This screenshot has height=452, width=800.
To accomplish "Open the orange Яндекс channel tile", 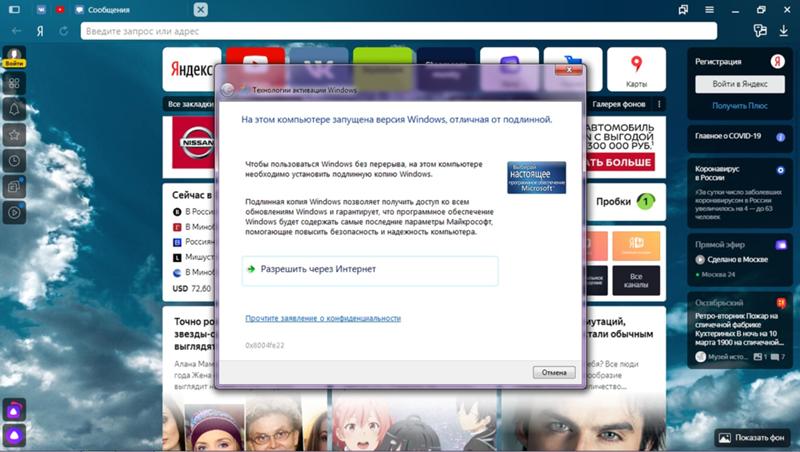I will click(x=636, y=245).
